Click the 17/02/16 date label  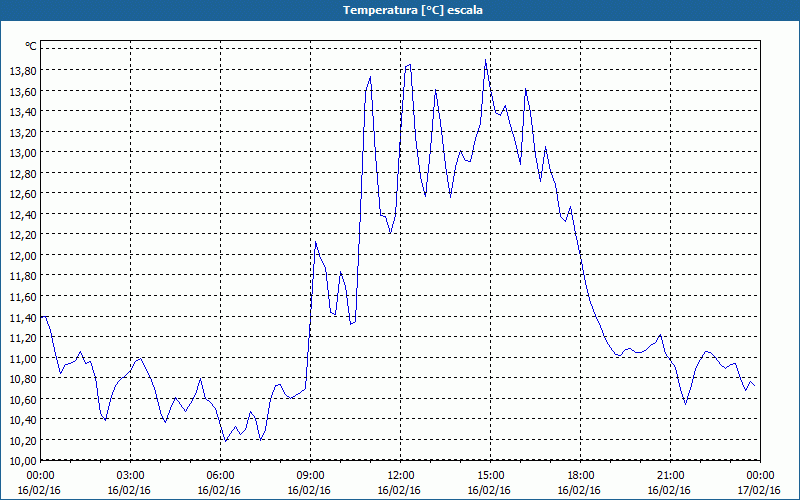pyautogui.click(x=759, y=490)
